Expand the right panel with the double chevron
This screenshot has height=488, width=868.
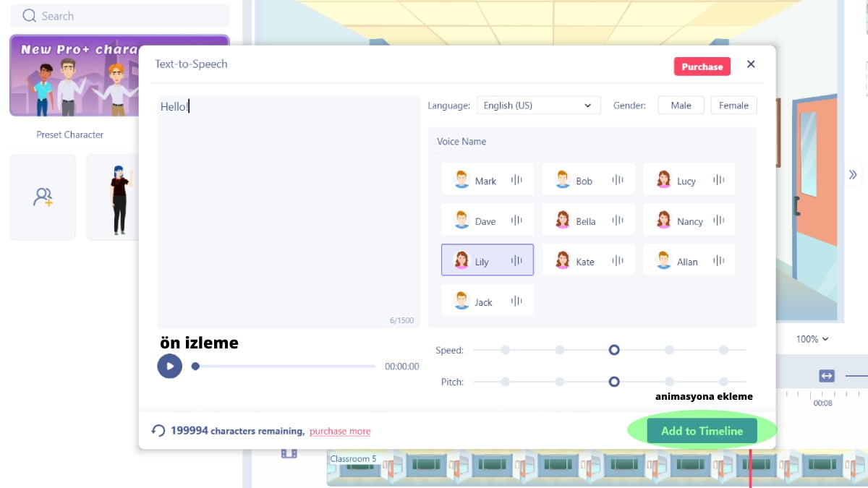(853, 174)
